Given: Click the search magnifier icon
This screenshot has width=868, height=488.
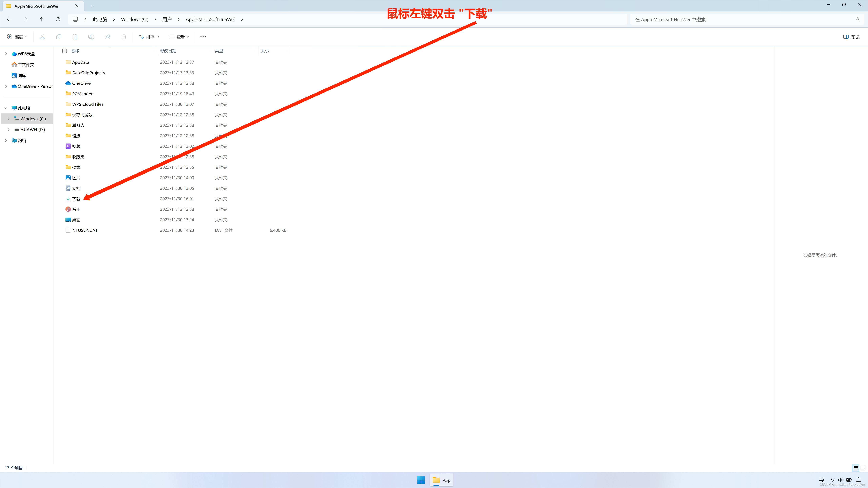Looking at the screenshot, I should (x=857, y=19).
